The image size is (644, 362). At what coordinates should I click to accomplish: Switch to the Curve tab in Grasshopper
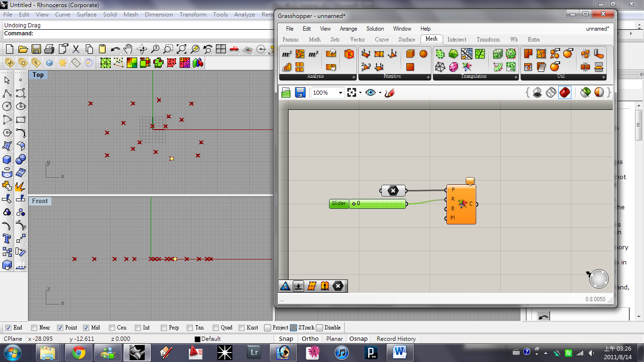pos(381,40)
